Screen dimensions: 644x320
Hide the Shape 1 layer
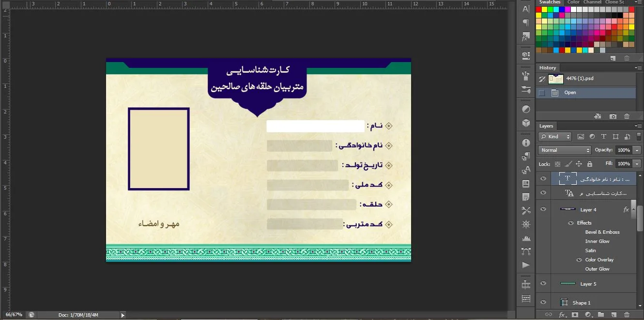pyautogui.click(x=543, y=303)
